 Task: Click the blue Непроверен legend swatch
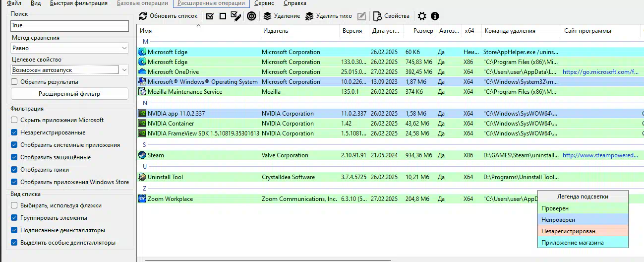point(583,219)
